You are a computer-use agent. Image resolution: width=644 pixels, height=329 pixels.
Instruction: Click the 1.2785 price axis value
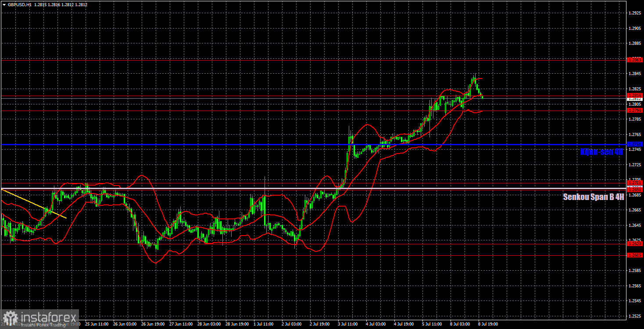[634, 119]
